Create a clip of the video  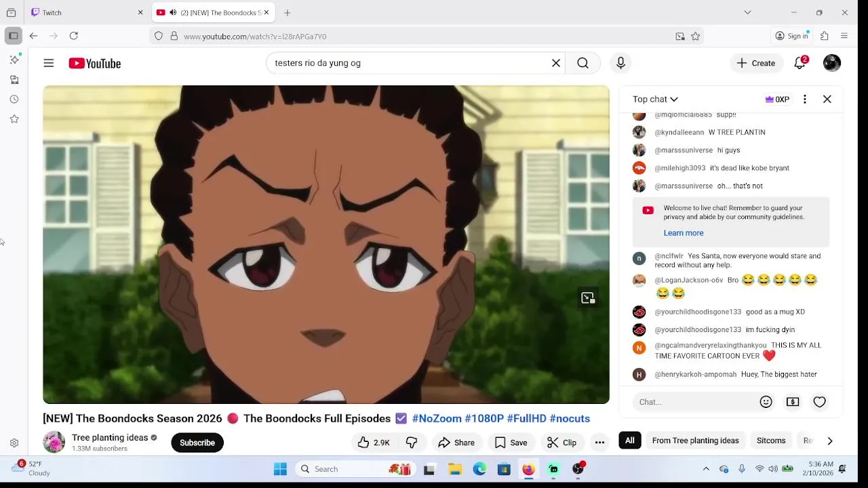click(562, 443)
